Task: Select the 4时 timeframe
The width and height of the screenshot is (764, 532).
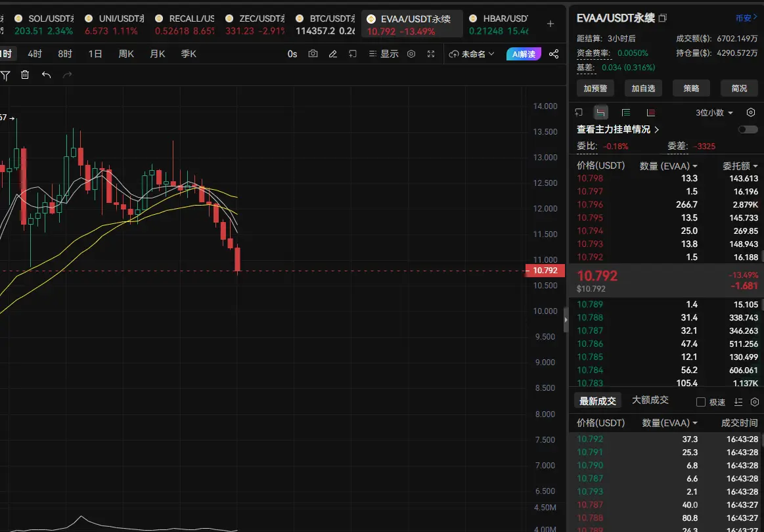Action: click(x=35, y=54)
